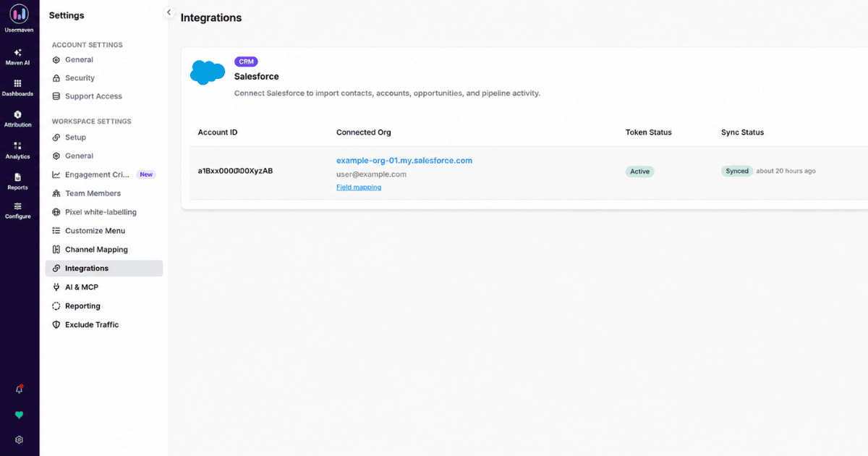Click the Team Members people icon
Screen dimensions: 868x456
(x=56, y=193)
